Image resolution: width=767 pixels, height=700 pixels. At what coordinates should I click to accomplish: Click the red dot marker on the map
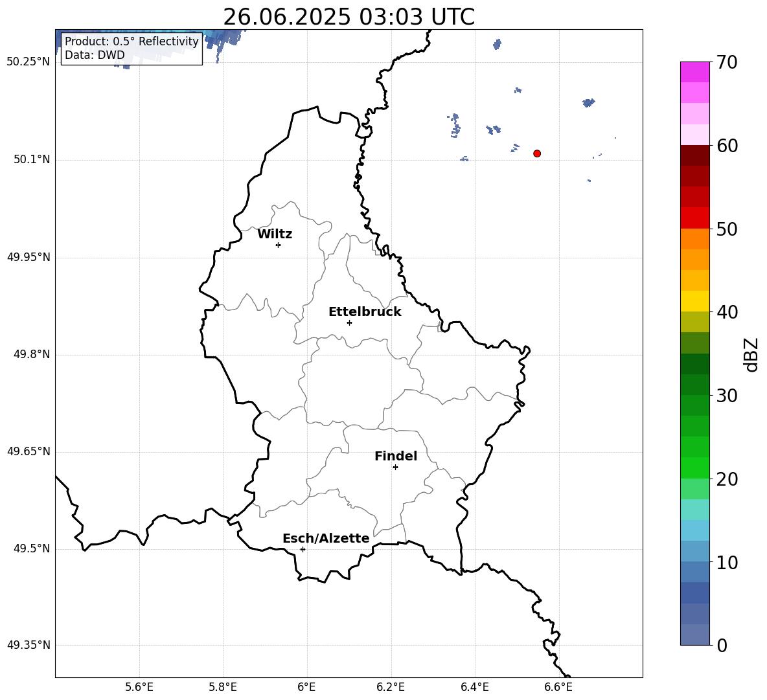pos(537,153)
